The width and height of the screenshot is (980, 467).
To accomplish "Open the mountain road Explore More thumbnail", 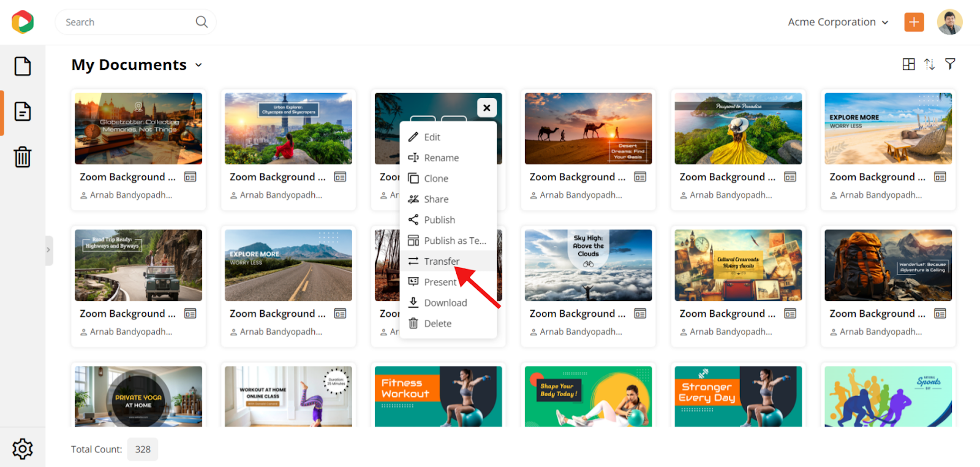I will coord(288,265).
